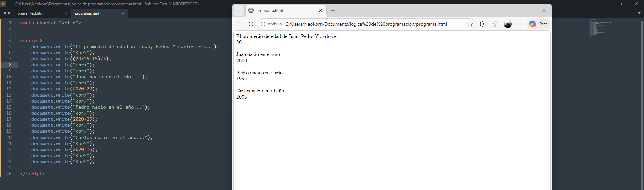Image resolution: width=644 pixels, height=190 pixels.
Task: Open browser extensions puzzle icon
Action: coord(482,24)
